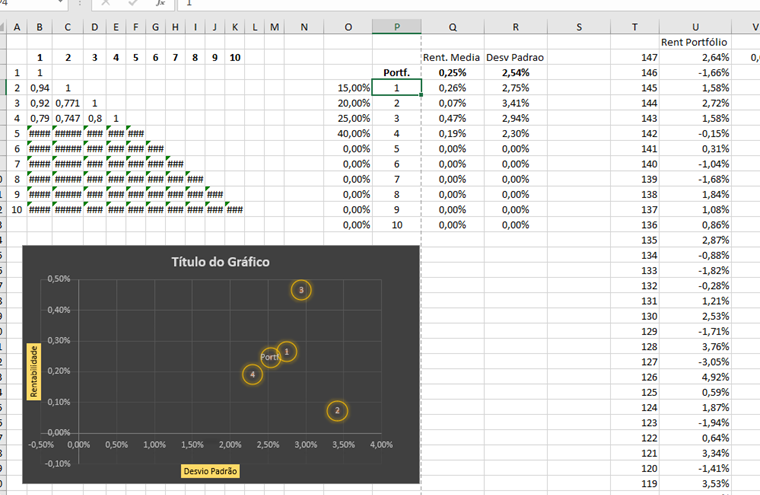Click the Select All corner triangle

coord(5,26)
